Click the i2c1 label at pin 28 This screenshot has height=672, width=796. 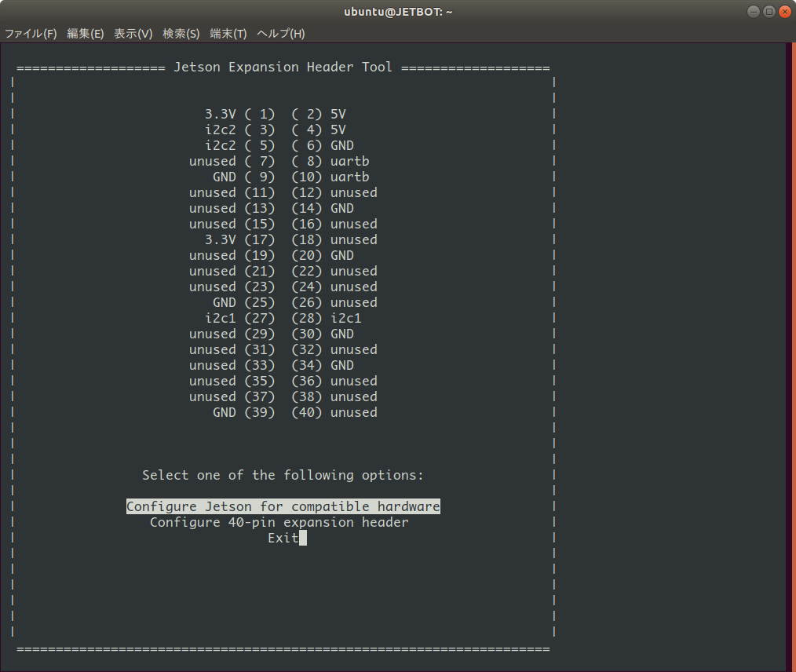coord(345,319)
